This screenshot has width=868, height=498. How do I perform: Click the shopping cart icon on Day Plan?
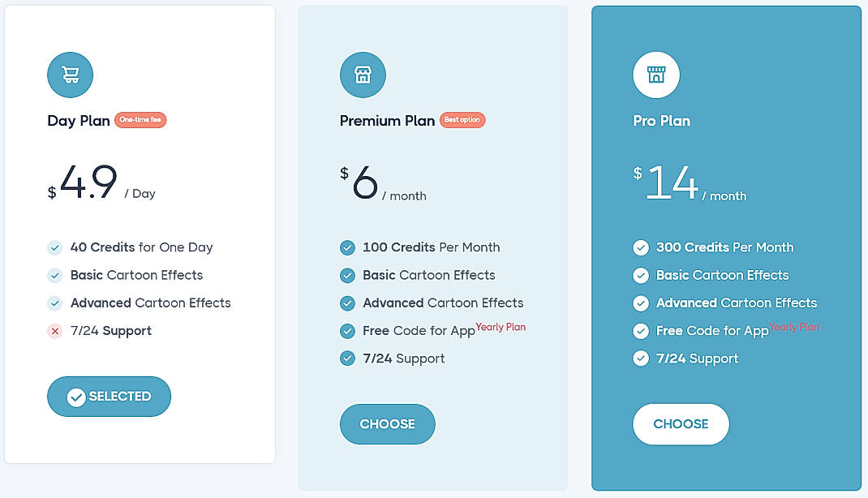(70, 74)
